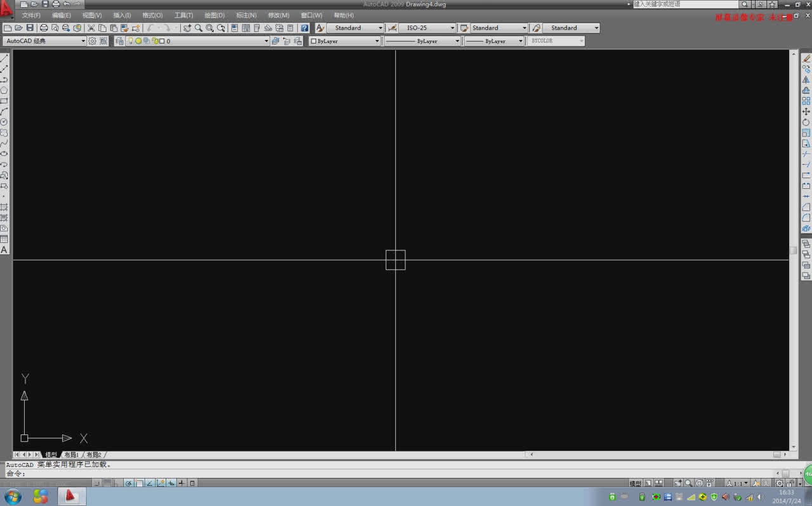The height and width of the screenshot is (506, 812).
Task: Click the InfoCenter search binoculars button
Action: point(744,4)
